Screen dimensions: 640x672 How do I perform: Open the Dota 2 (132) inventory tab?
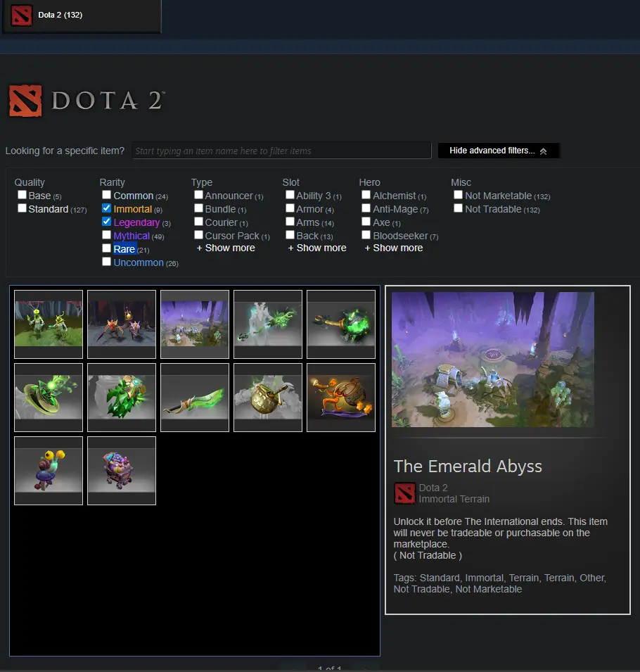click(x=82, y=15)
